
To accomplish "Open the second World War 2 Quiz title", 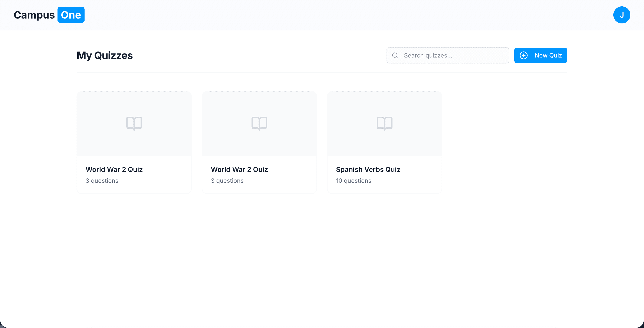I will point(239,169).
